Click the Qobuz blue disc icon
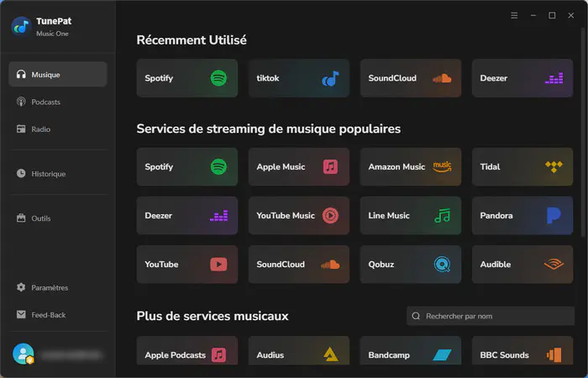Image resolution: width=588 pixels, height=378 pixels. [x=442, y=265]
